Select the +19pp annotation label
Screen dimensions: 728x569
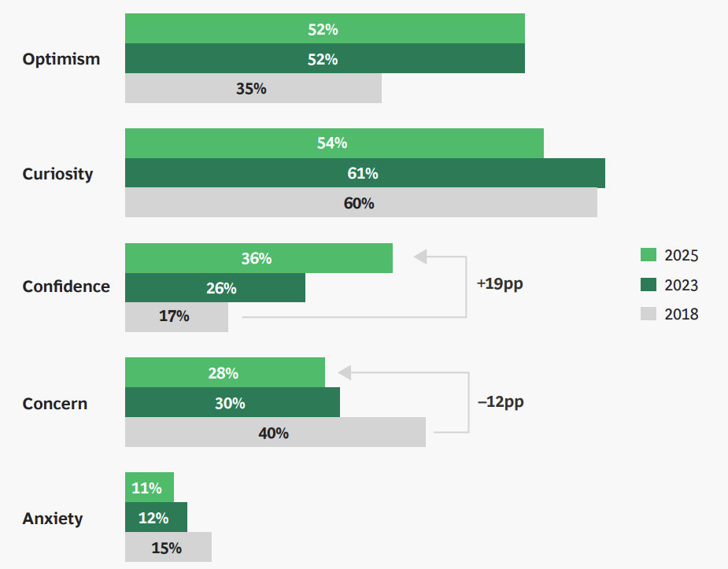[x=500, y=283]
